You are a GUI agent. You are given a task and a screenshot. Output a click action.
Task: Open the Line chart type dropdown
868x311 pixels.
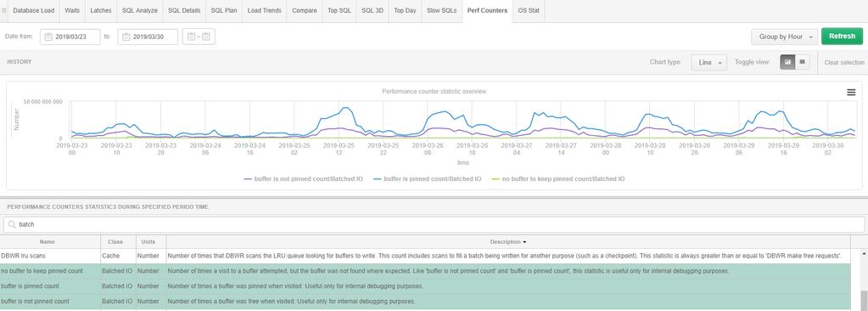tap(708, 63)
